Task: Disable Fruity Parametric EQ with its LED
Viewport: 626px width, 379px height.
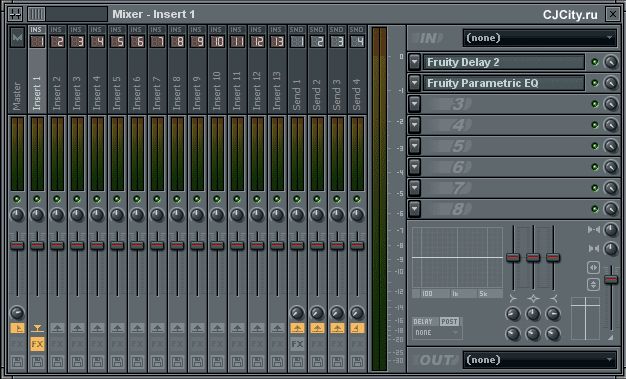Action: (x=595, y=83)
